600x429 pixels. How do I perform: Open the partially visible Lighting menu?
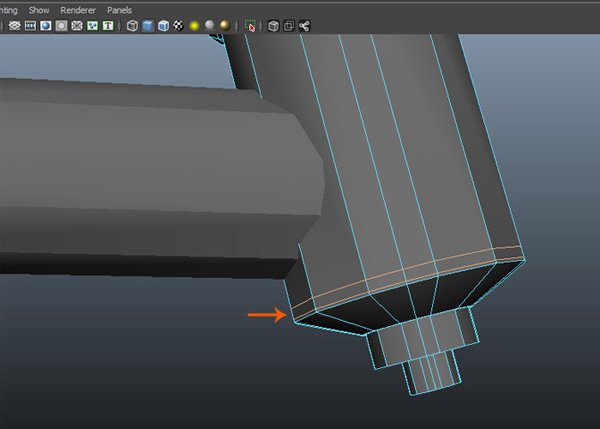tap(8, 10)
